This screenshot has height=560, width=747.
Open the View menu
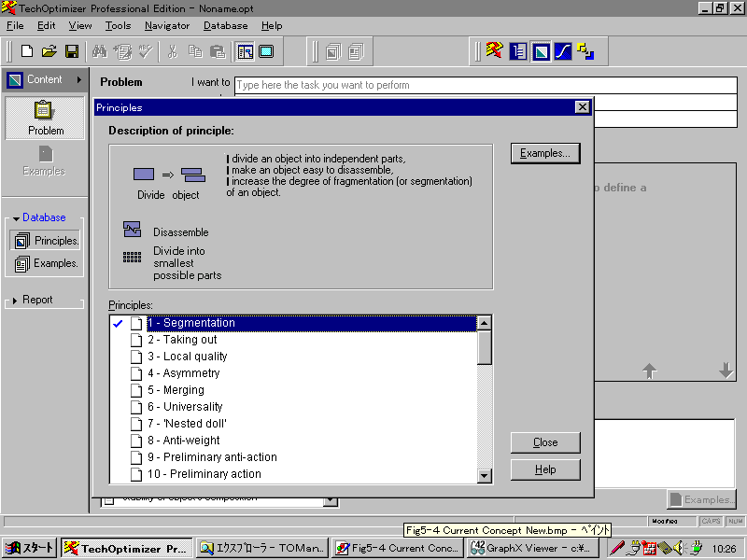[80, 26]
